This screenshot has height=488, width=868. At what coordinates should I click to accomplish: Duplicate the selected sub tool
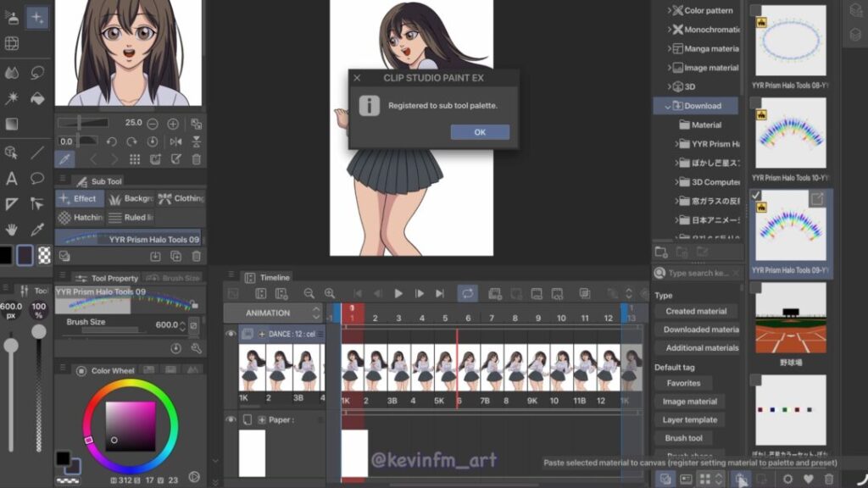coord(176,256)
